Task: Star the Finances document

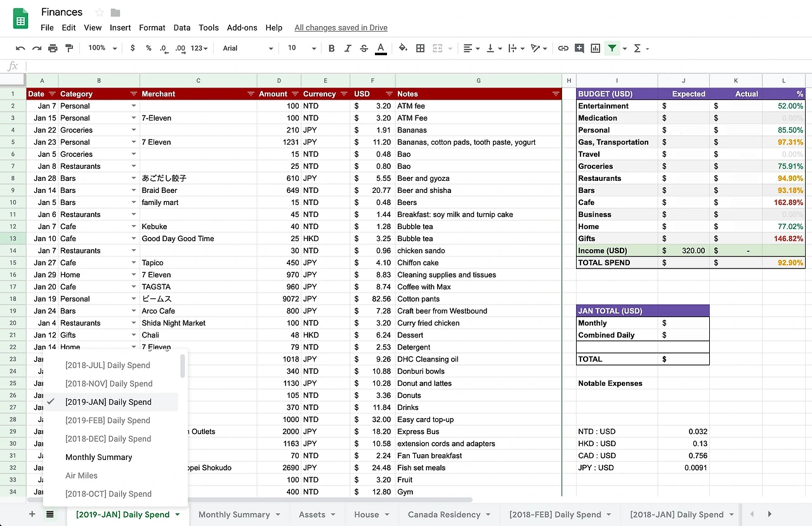Action: 100,13
